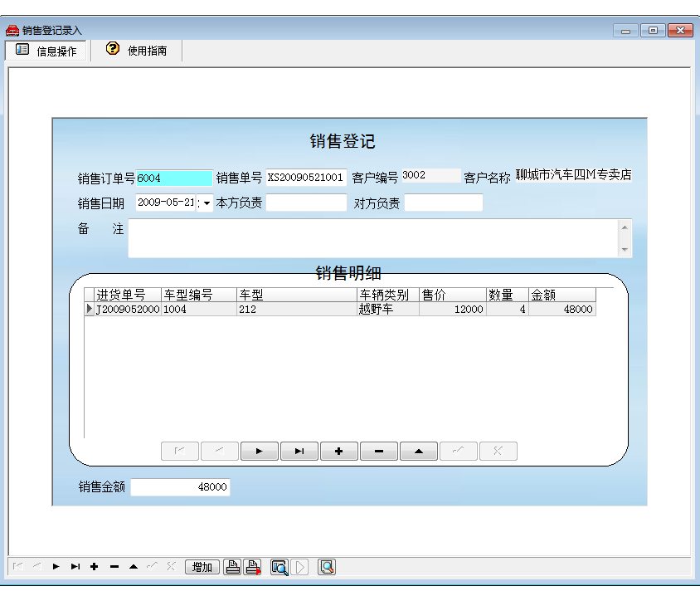700x591 pixels.
Task: Click the 销售日期 date value 2009-05-21
Action: point(166,203)
